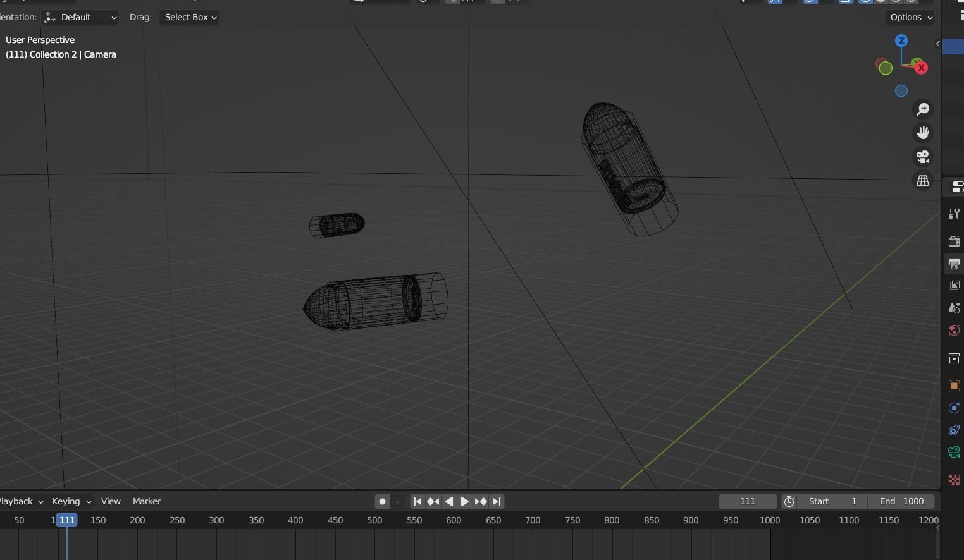Click the blue Z axis on navigation gizmo
The height and width of the screenshot is (560, 964).
[x=901, y=41]
